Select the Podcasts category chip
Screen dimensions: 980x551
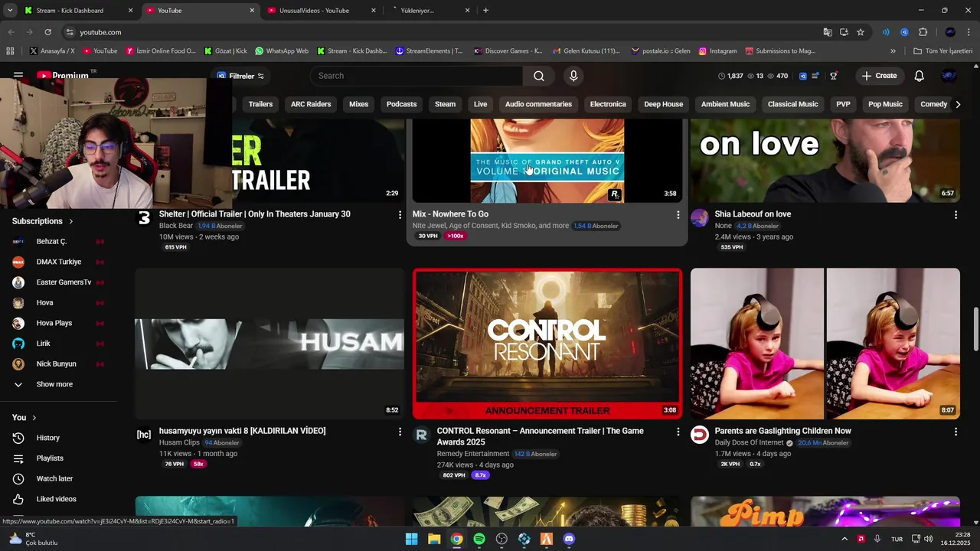click(401, 104)
